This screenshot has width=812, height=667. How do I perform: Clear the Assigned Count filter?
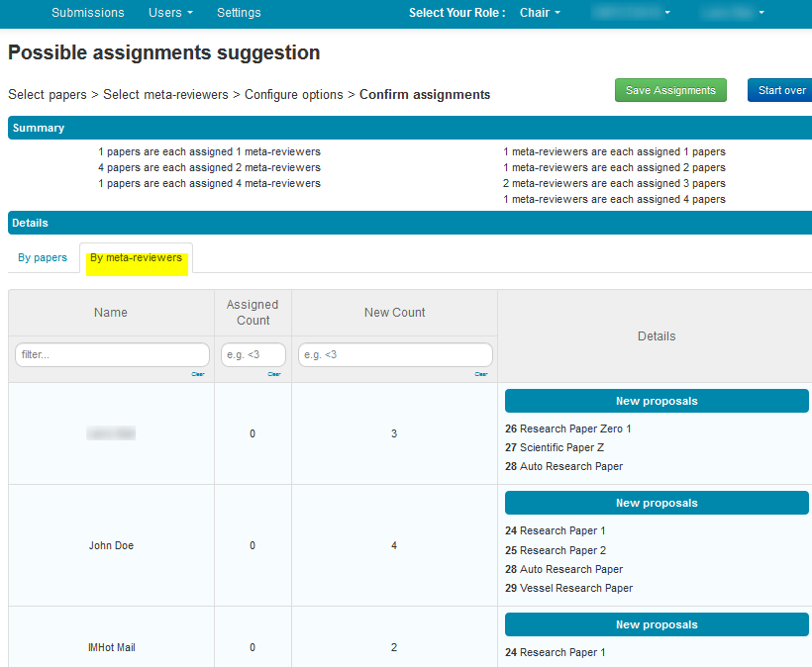pos(274,374)
